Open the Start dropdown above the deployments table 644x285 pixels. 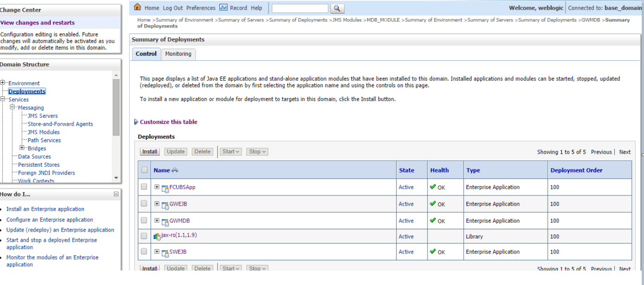(x=230, y=151)
